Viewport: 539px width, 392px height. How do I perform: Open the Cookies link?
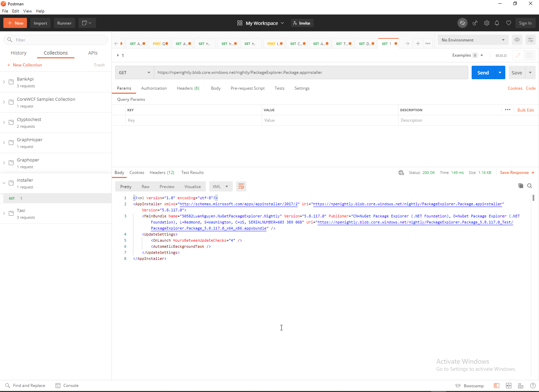pyautogui.click(x=515, y=88)
